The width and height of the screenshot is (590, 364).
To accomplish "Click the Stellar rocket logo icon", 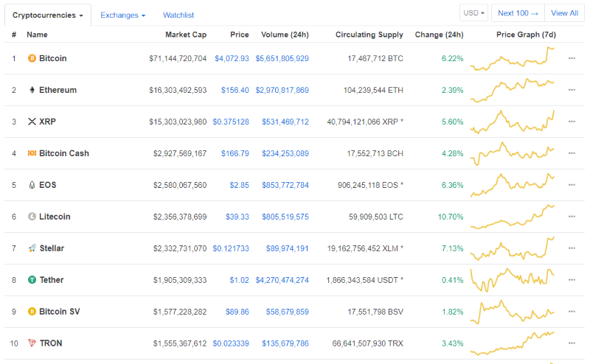I will [32, 248].
